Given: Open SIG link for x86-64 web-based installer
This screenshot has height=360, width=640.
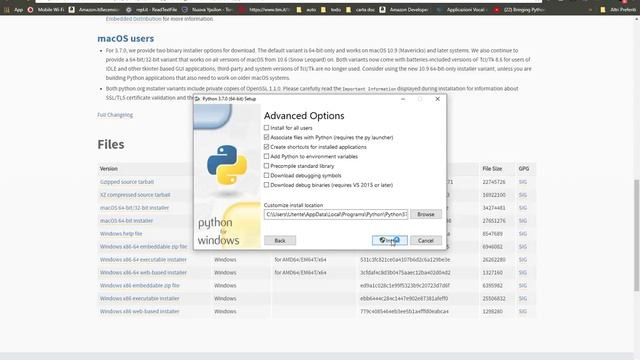Looking at the screenshot, I should [523, 272].
